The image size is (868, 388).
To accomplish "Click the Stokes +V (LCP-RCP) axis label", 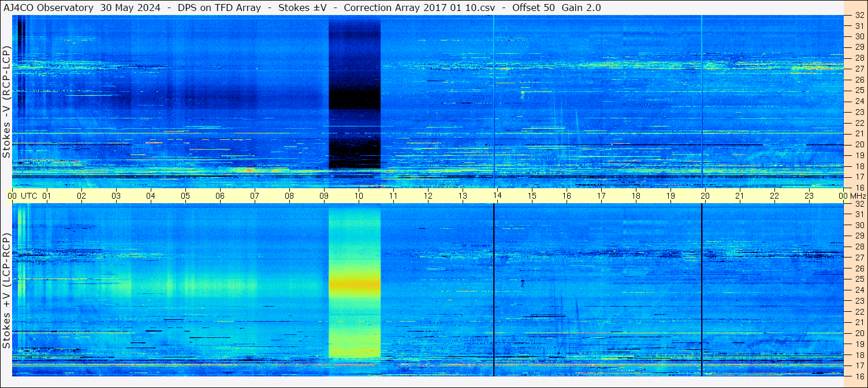I will 6,290.
